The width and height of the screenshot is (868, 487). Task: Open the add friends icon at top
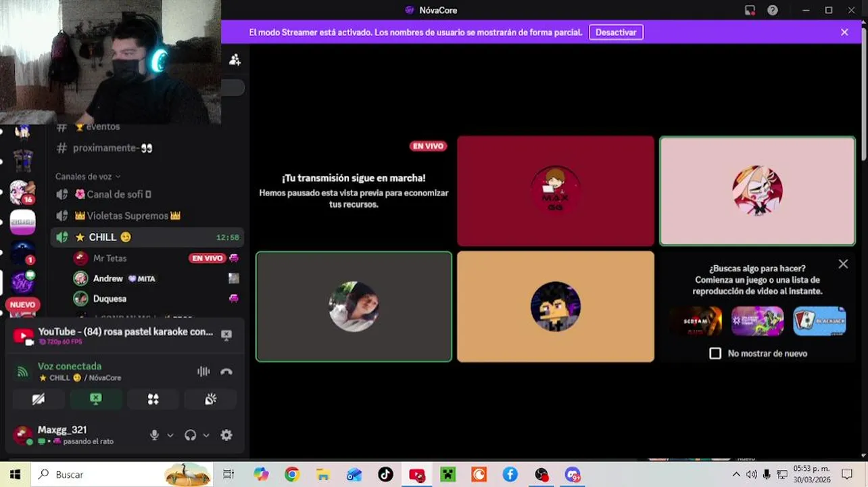(x=235, y=60)
